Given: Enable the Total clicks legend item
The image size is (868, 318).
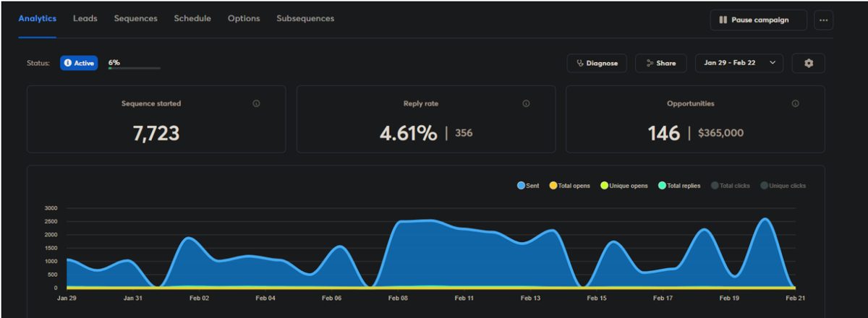Looking at the screenshot, I should [730, 186].
